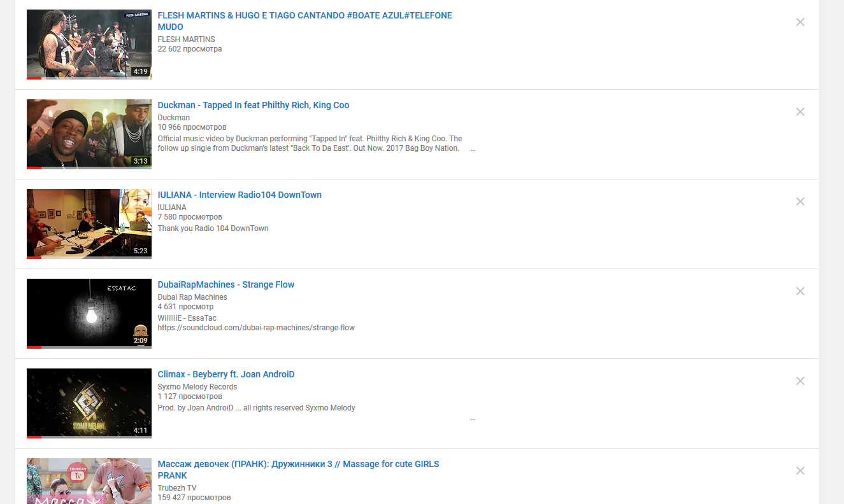Remove the Массаж девочек (ПРАНК) video from history

click(801, 471)
